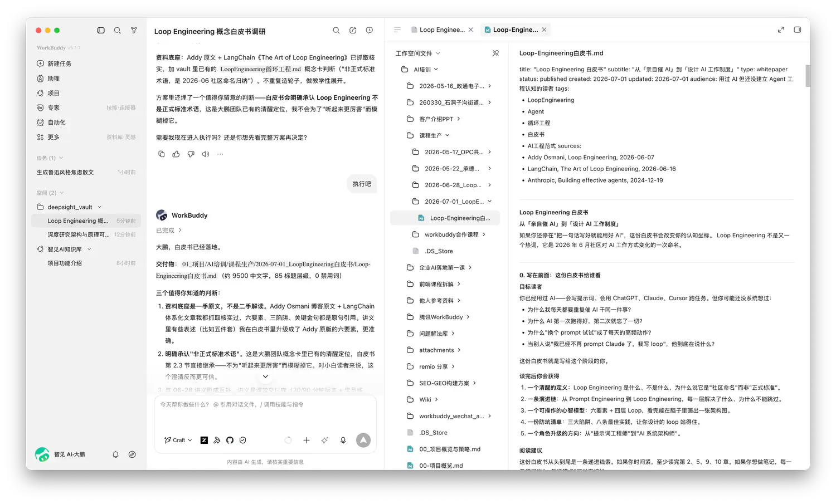Share the conversation via export icon

353,31
